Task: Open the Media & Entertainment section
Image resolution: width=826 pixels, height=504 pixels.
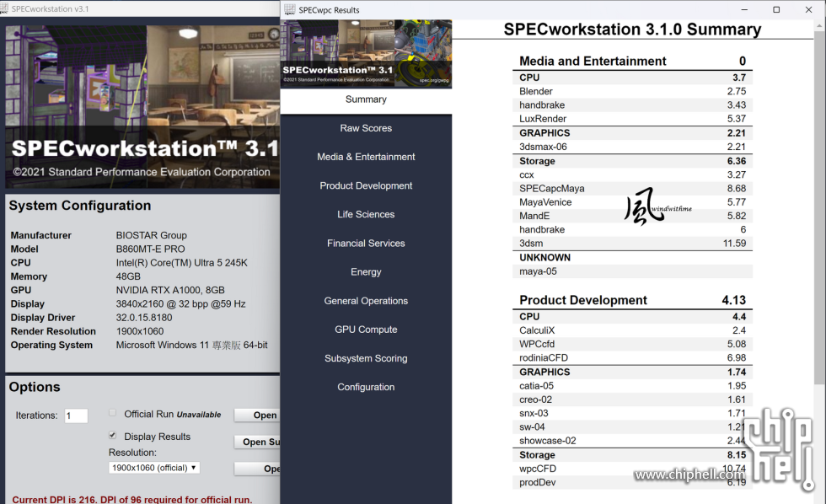Action: coord(366,157)
